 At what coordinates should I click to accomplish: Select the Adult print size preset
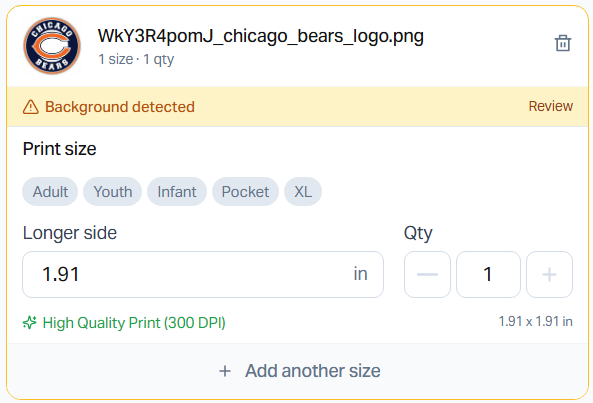(x=50, y=192)
